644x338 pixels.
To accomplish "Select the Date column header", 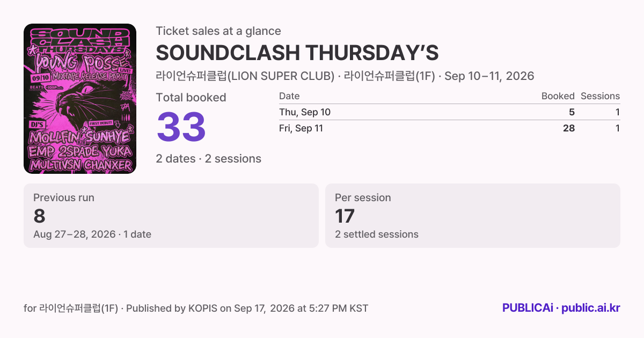I will click(x=289, y=96).
